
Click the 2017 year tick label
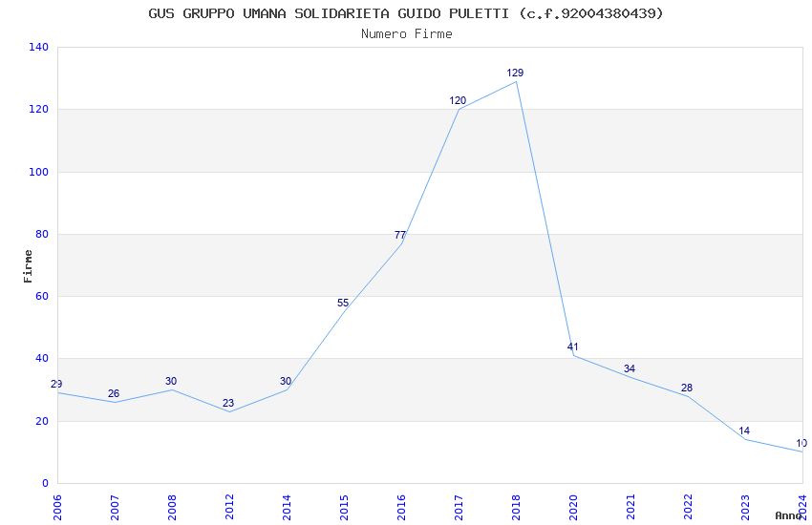pos(459,507)
